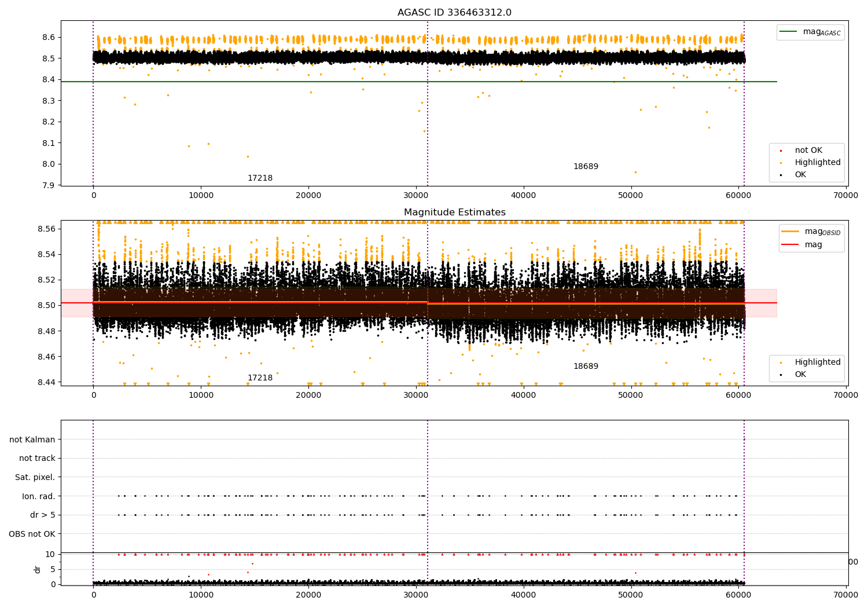
Task: Click the 17218 label in the top plot
Action: [x=260, y=178]
